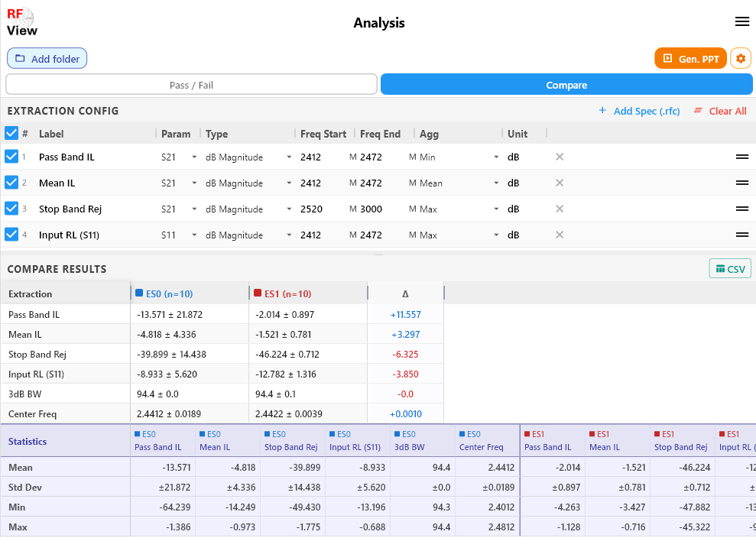Click the Unit column header
The image size is (756, 538).
[x=518, y=134]
